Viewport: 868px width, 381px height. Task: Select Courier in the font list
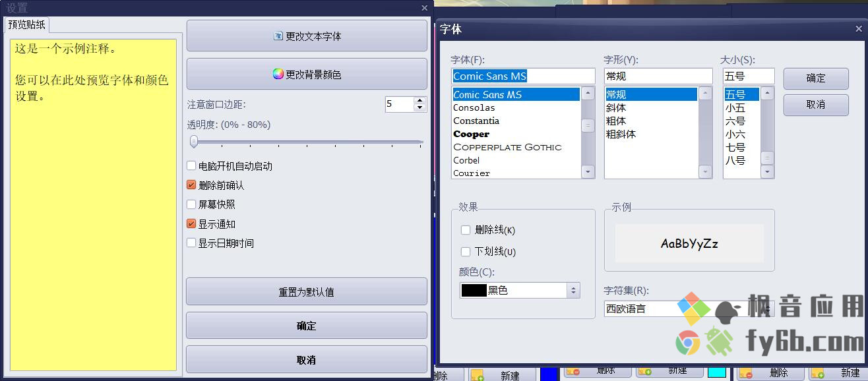tap(516, 173)
